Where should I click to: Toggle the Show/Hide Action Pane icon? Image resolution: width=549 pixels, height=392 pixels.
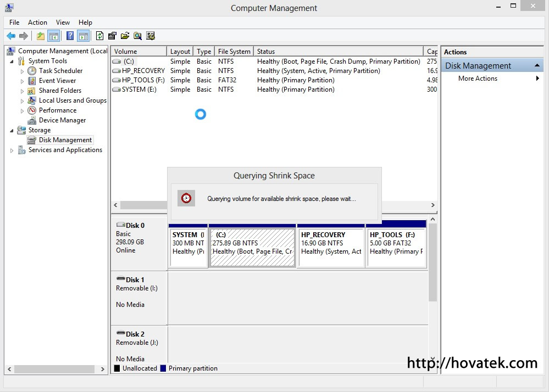coord(83,35)
